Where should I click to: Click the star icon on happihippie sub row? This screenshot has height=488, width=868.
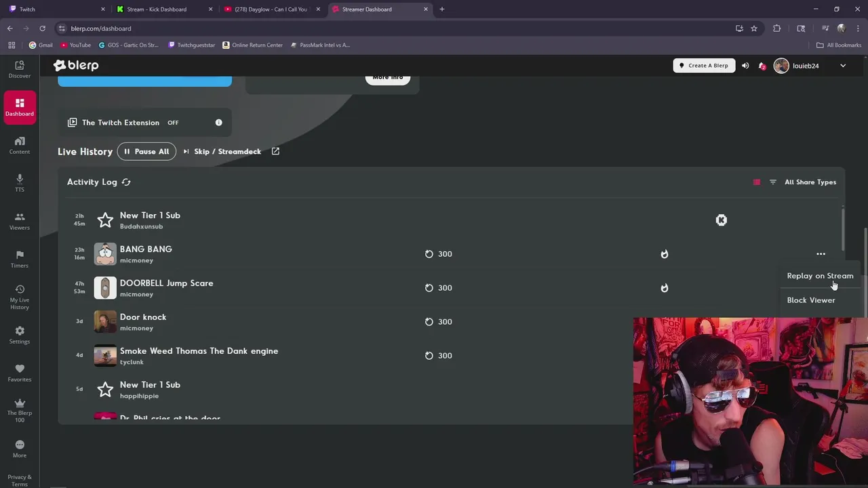coord(105,390)
